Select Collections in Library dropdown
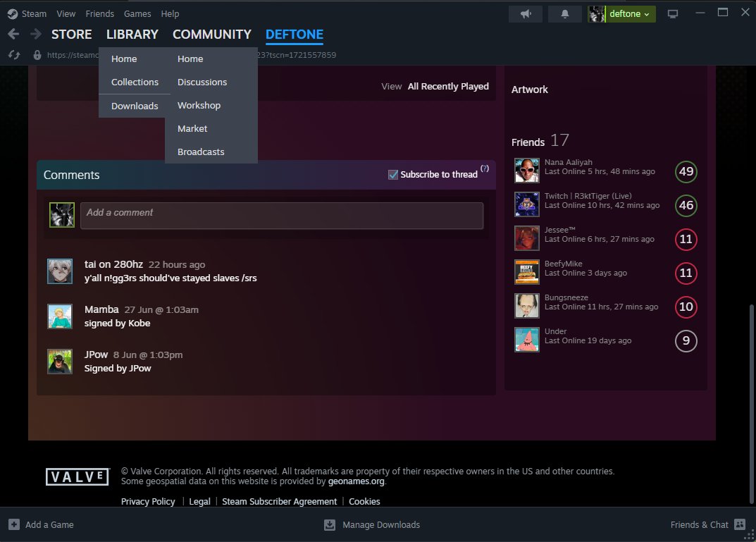This screenshot has width=756, height=542. click(x=135, y=82)
